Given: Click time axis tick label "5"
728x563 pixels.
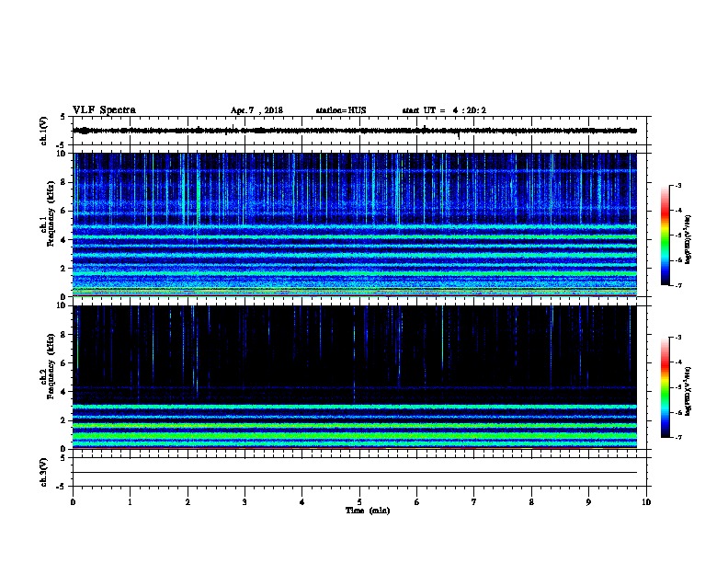Looking at the screenshot, I should [x=359, y=502].
